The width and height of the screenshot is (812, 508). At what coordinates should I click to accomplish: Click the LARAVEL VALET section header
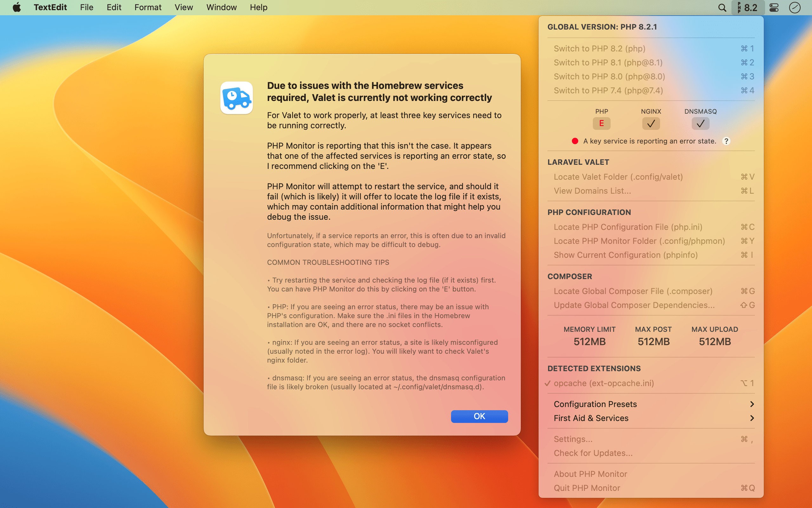578,162
